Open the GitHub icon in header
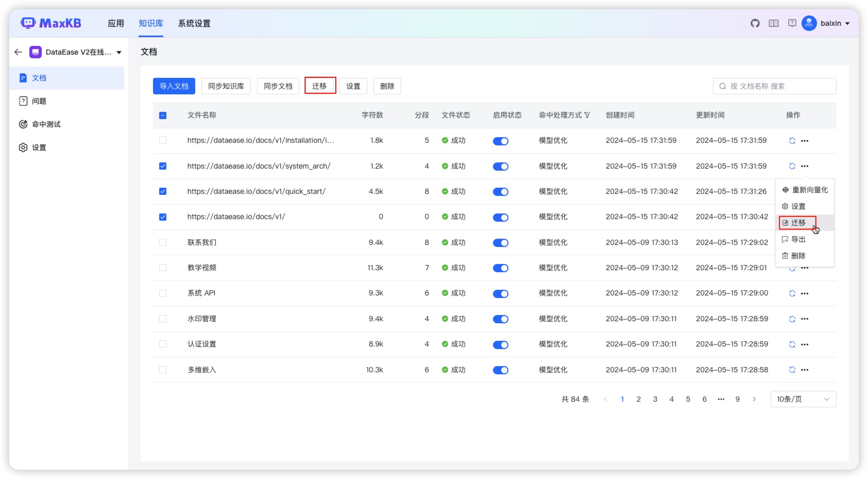This screenshot has height=479, width=868. (x=755, y=23)
